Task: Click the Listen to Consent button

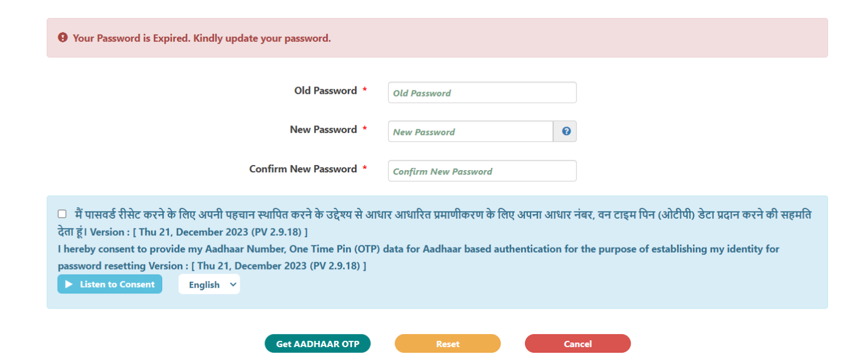Action: point(110,284)
